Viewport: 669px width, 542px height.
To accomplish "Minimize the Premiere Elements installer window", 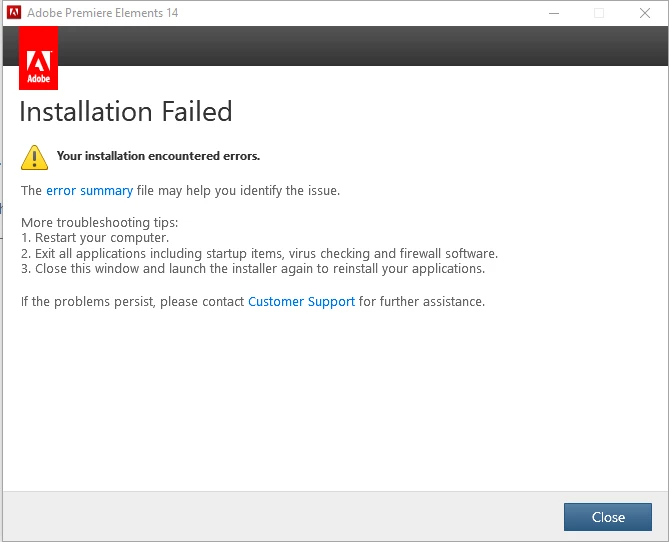I will (x=554, y=13).
